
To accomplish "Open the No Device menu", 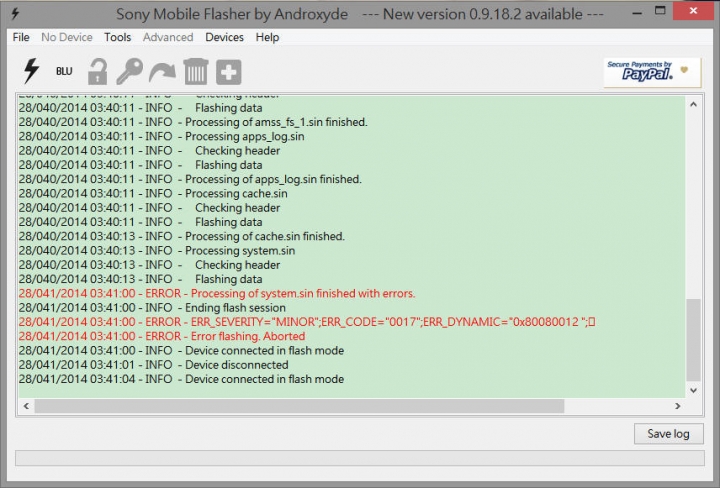I will (67, 37).
